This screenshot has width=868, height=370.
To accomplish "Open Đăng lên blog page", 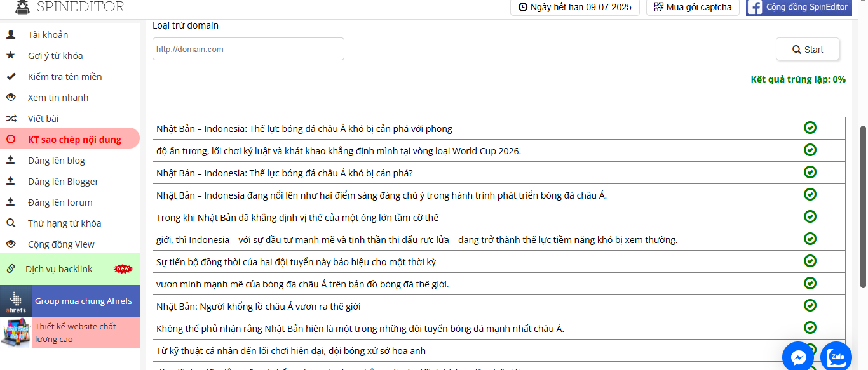I will pyautogui.click(x=57, y=161).
